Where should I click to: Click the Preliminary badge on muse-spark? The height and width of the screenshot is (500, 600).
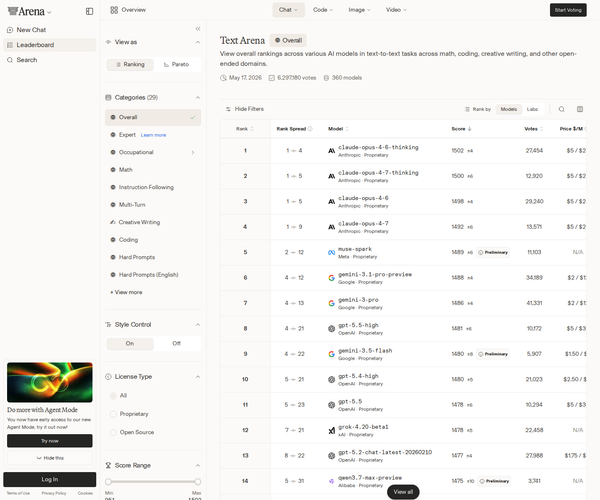pos(493,252)
